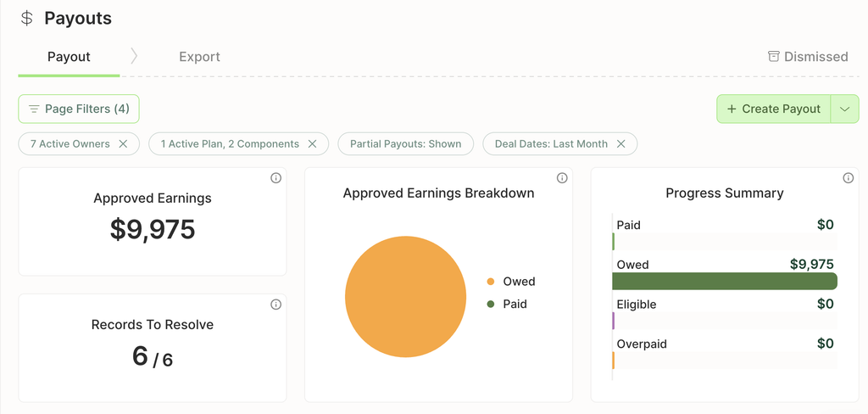Remove the 7 Active Owners filter chip

click(123, 144)
